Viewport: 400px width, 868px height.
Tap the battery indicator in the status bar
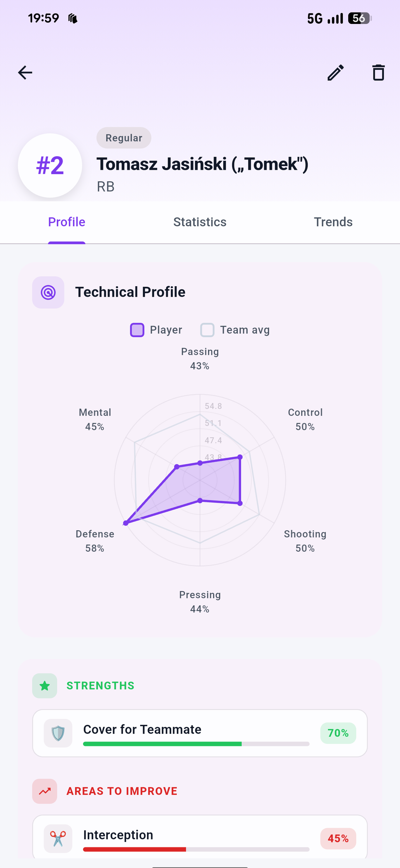pyautogui.click(x=358, y=19)
